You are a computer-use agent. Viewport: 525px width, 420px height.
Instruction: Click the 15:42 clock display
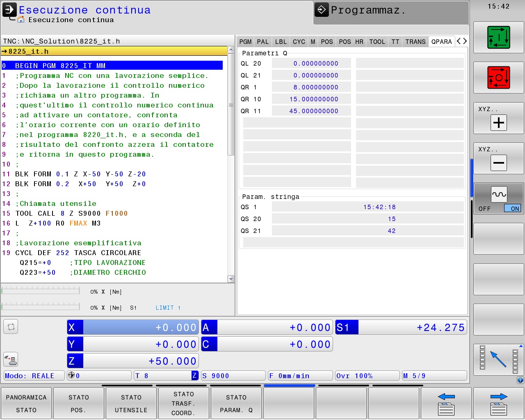coord(498,6)
